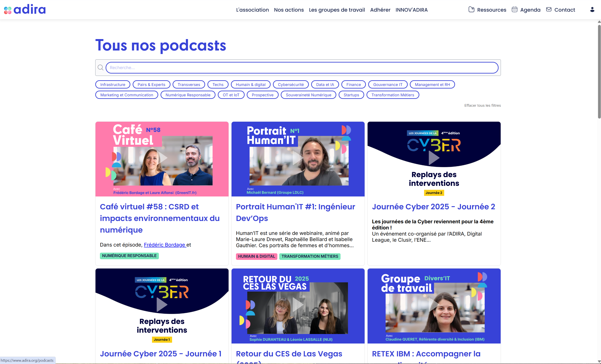This screenshot has height=364, width=601.
Task: Play the Journée 2 Cyber replay
Action: [434, 158]
